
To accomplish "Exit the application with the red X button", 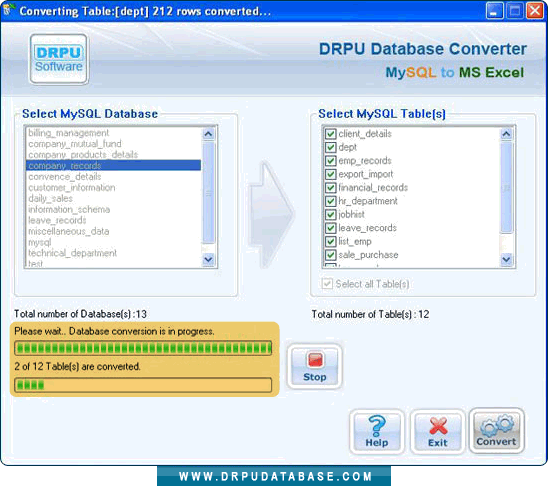I will [x=438, y=432].
